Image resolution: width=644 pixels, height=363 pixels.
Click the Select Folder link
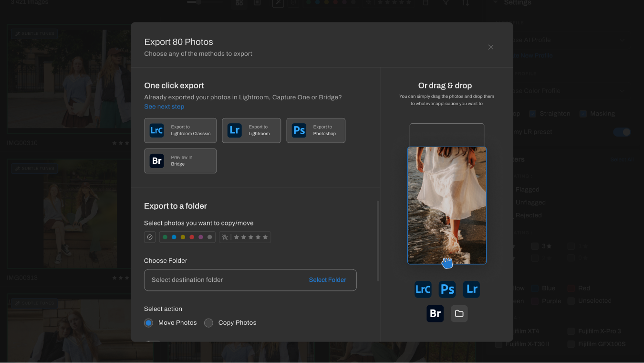(327, 280)
